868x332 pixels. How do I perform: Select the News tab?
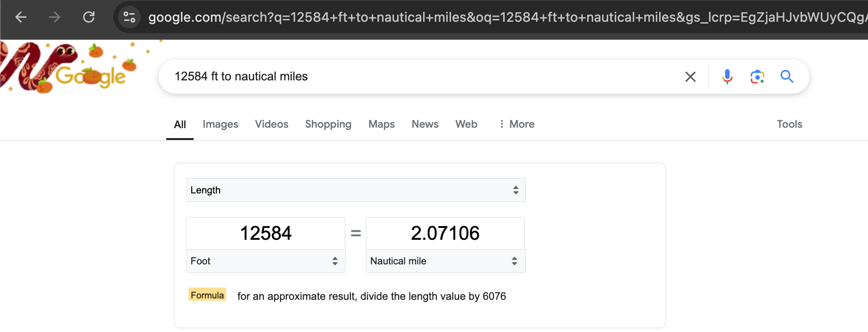point(425,124)
